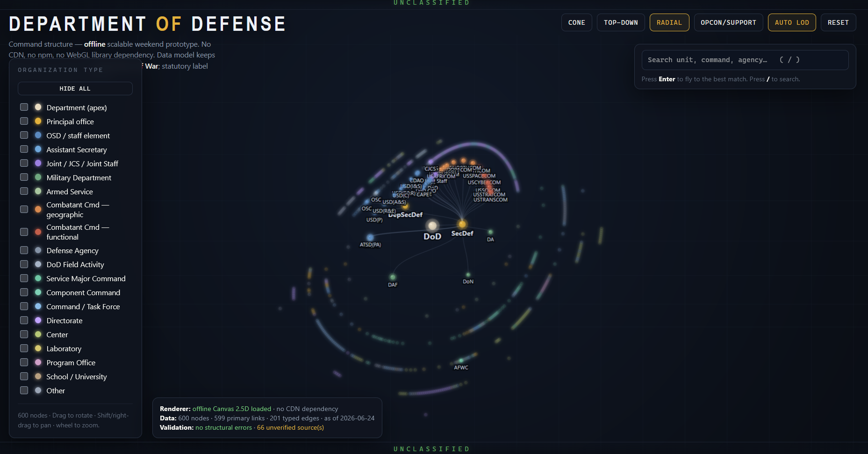Viewport: 868px width, 454px height.
Task: Toggle Joint / JCS / Joint Staff checkbox
Action: [24, 163]
